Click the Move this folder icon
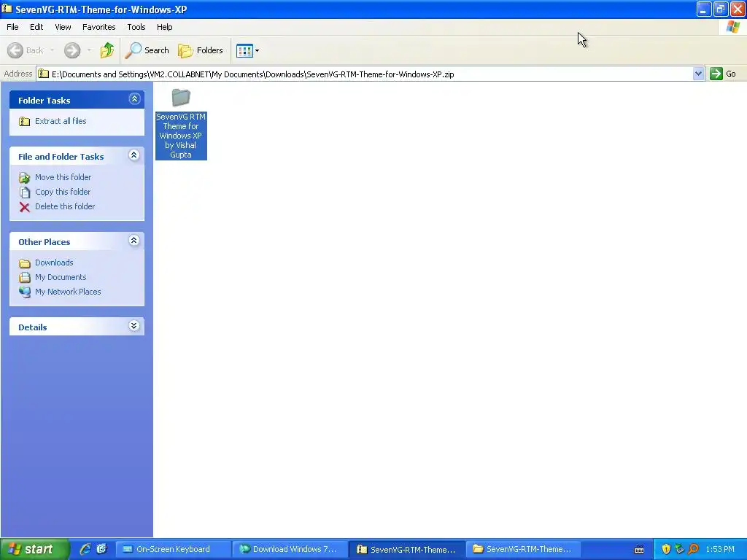Viewport: 747px width, 560px height. click(x=24, y=178)
